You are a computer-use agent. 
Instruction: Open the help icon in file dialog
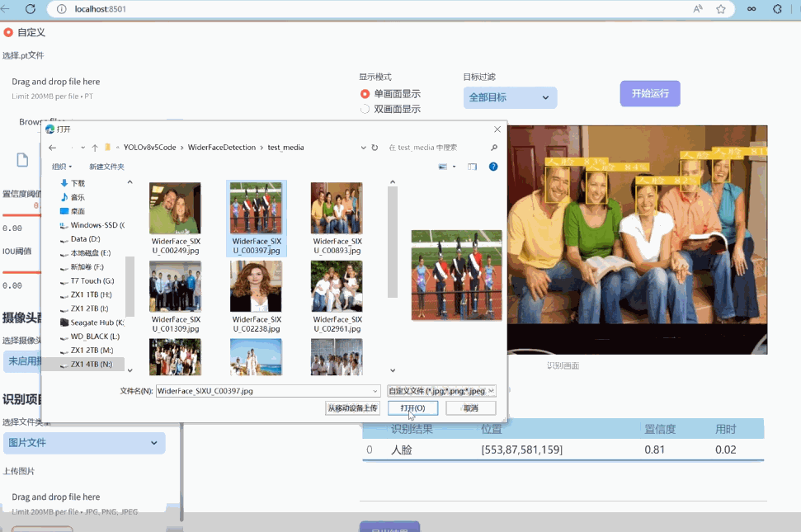[x=493, y=167]
